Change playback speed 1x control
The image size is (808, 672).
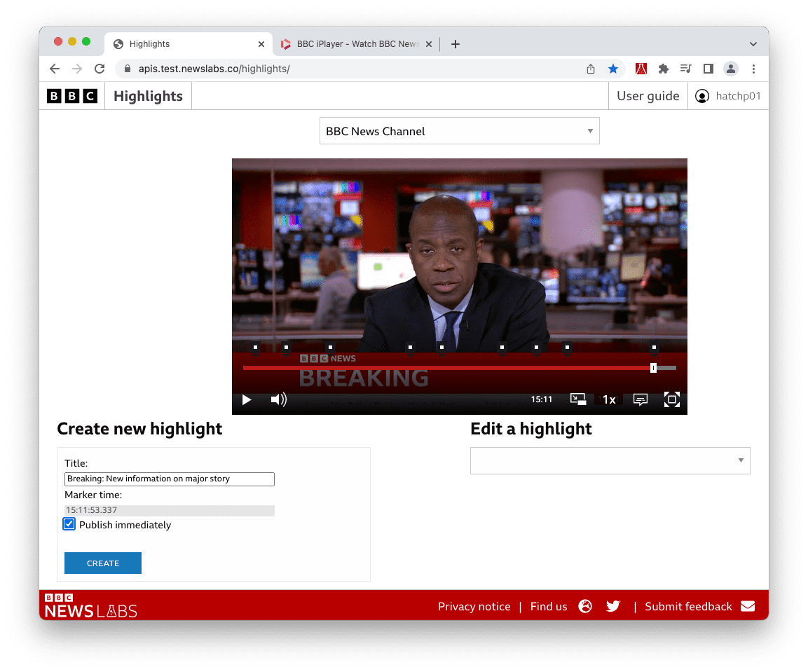pos(609,400)
